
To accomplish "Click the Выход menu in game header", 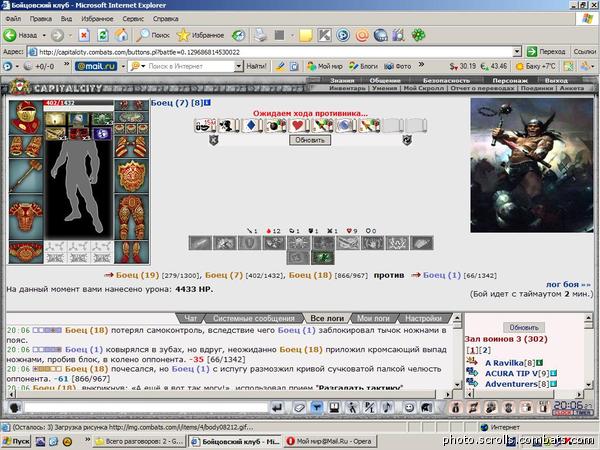I will pos(556,80).
